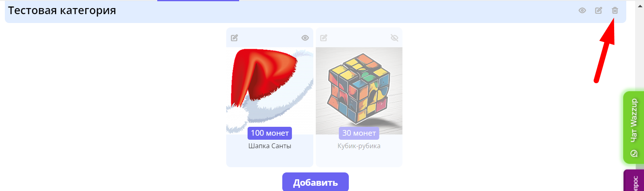Image resolution: width=644 pixels, height=191 pixels.
Task: Toggle visibility of Тестовая категория category
Action: point(582,10)
